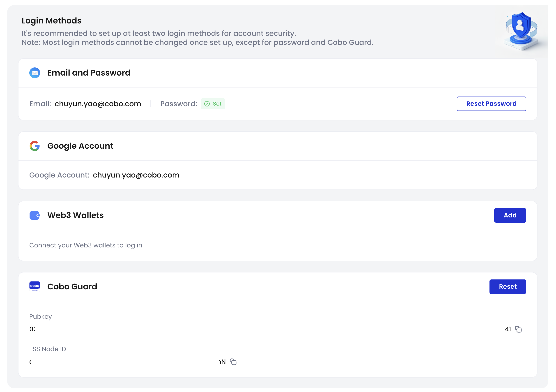Click the green password Set badge
The height and width of the screenshot is (392, 556).
[213, 104]
